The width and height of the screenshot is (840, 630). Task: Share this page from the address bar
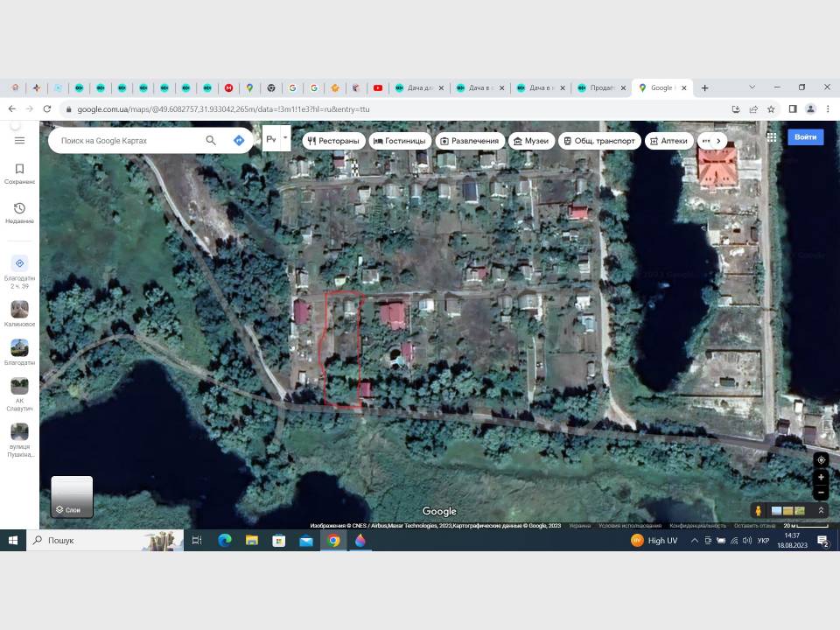[753, 109]
